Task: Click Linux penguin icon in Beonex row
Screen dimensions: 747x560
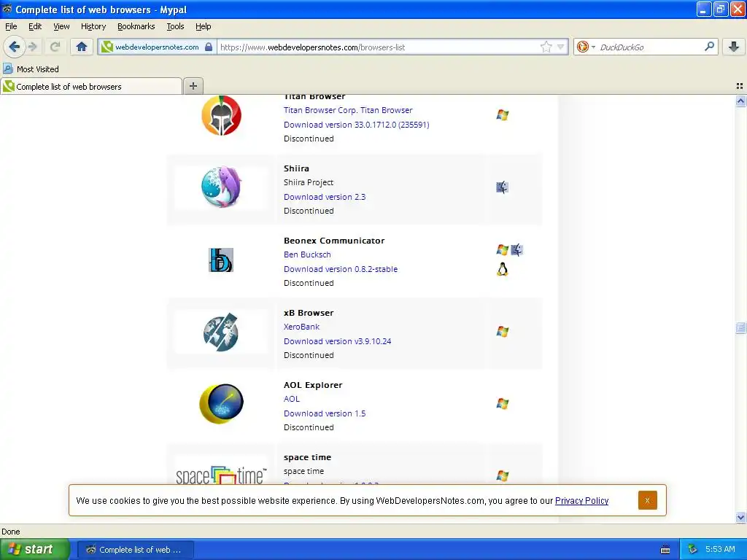Action: coord(502,270)
